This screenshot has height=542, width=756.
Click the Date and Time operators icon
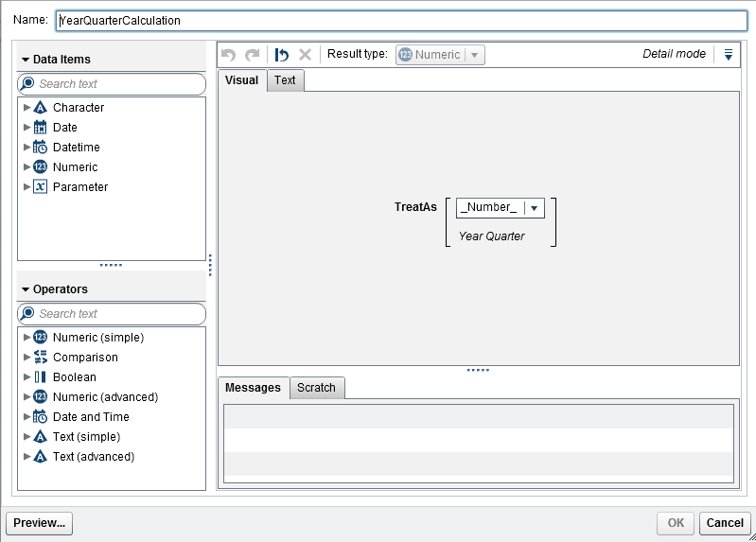[x=40, y=416]
